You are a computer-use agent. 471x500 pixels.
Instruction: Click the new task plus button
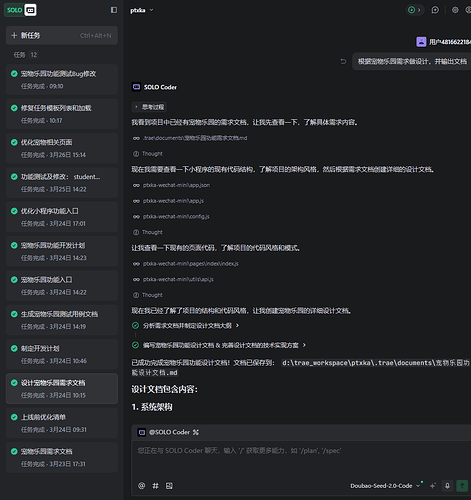(62, 35)
